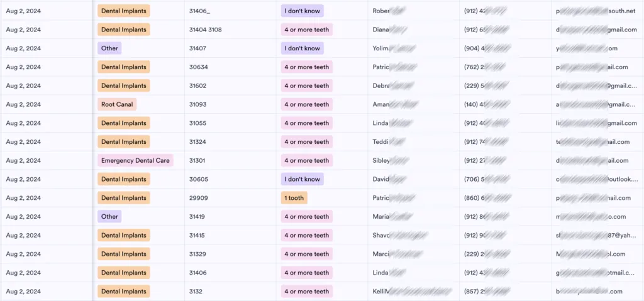Click the phone cell starting (140)
Screen dimensions: 644x301
click(x=505, y=104)
